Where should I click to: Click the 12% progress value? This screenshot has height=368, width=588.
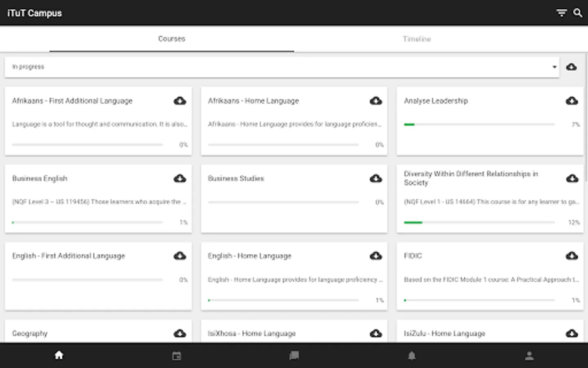point(574,222)
